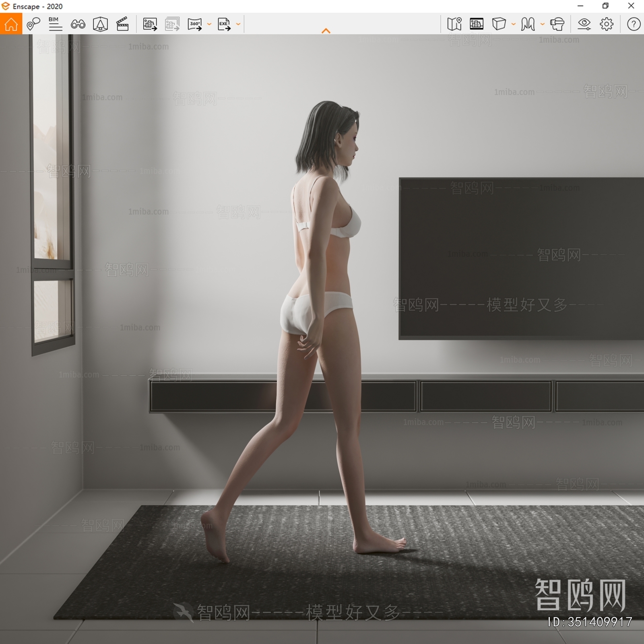Viewport: 644px width, 644px height.
Task: Enable virtual reality headset mode
Action: click(557, 24)
